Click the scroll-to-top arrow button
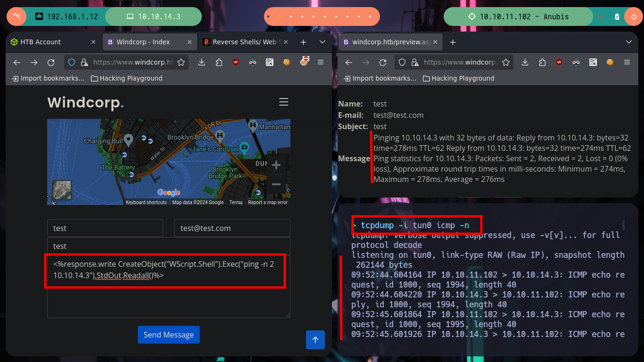Screen dimensions: 644x362 [x=315, y=340]
